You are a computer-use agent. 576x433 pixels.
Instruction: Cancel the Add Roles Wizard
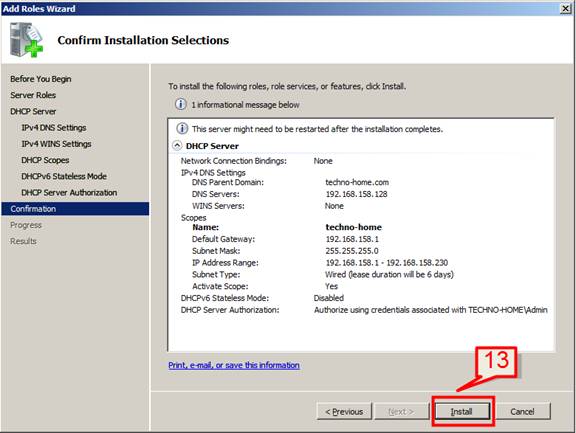pyautogui.click(x=522, y=411)
